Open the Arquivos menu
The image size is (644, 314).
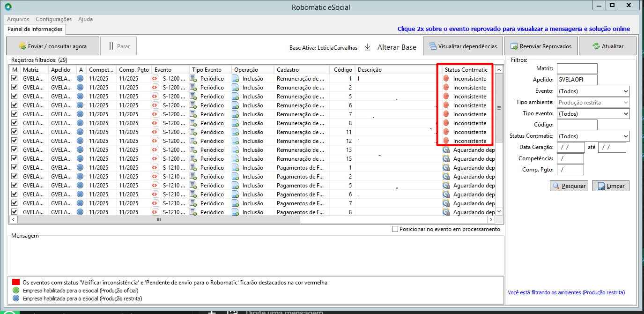tap(18, 19)
